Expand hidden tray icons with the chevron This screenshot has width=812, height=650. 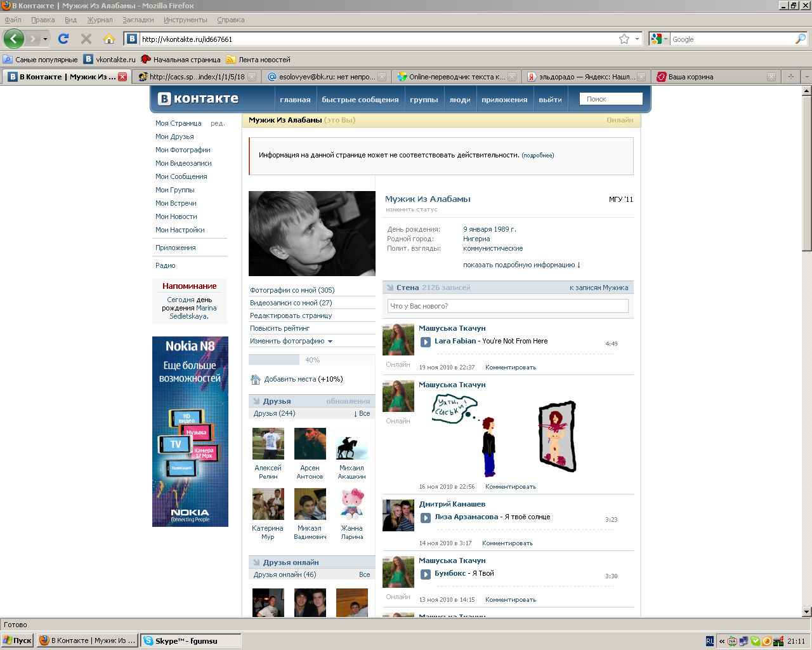click(722, 641)
